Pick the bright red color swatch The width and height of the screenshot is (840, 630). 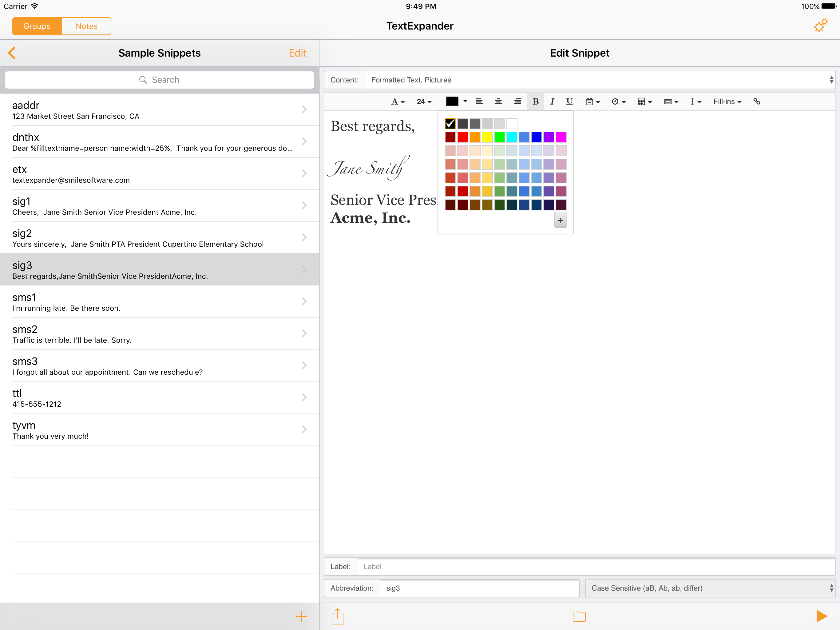[462, 137]
